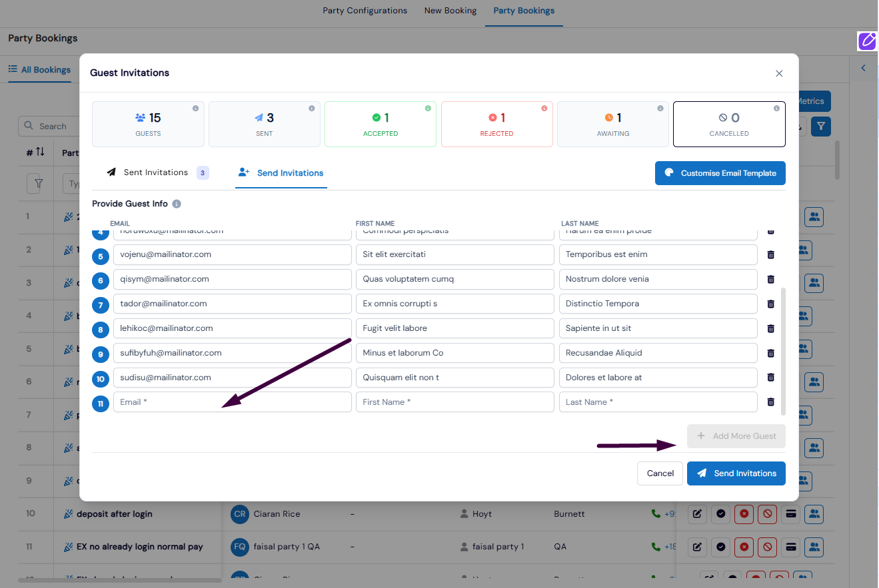Delete empty guest row 11 with trash icon
The image size is (879, 588).
[x=770, y=402]
